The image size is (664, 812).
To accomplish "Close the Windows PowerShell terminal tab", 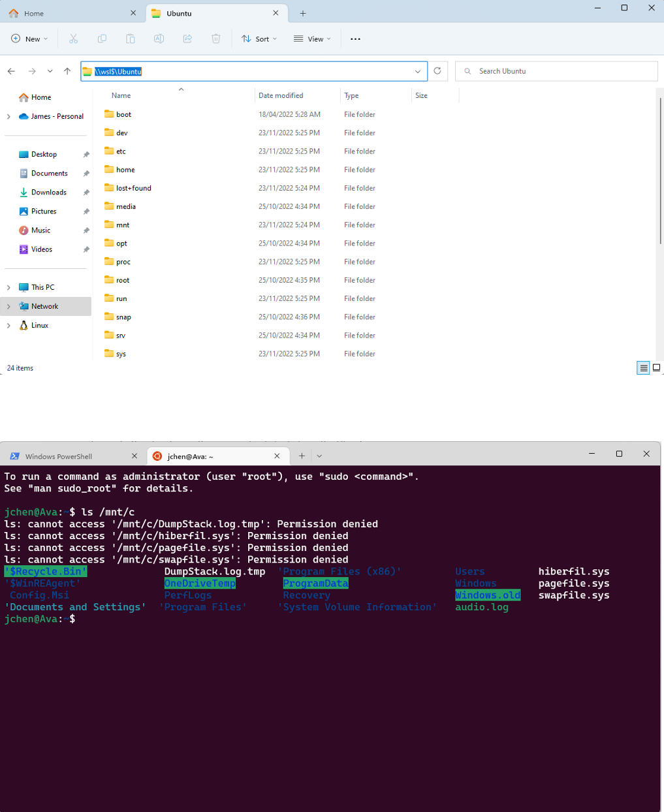I will tap(134, 456).
